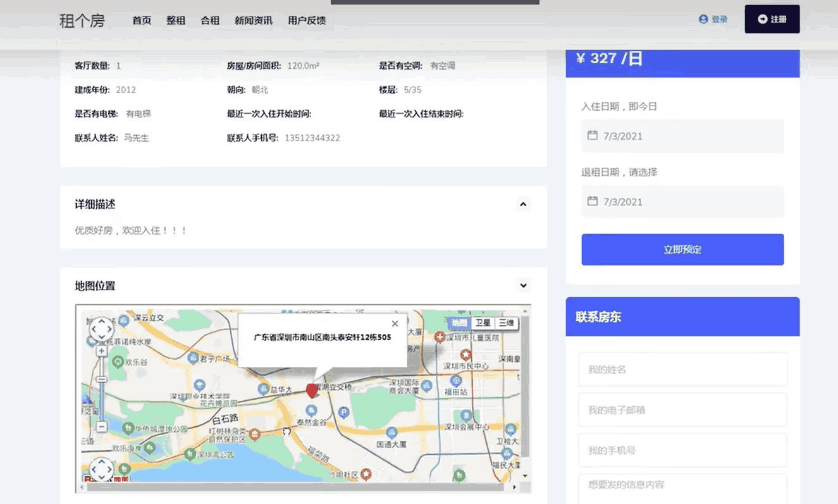Open the 入住日期 date field
This screenshot has width=838, height=504.
pos(682,136)
